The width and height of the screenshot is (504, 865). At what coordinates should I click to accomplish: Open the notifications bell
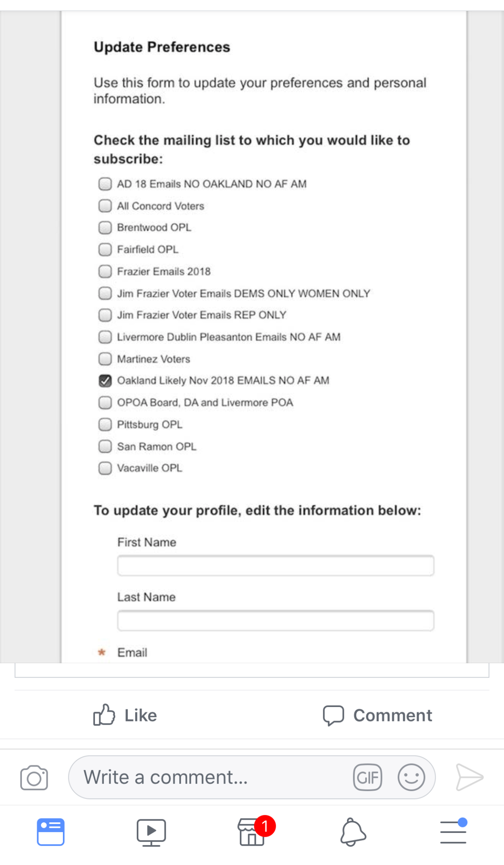[353, 832]
